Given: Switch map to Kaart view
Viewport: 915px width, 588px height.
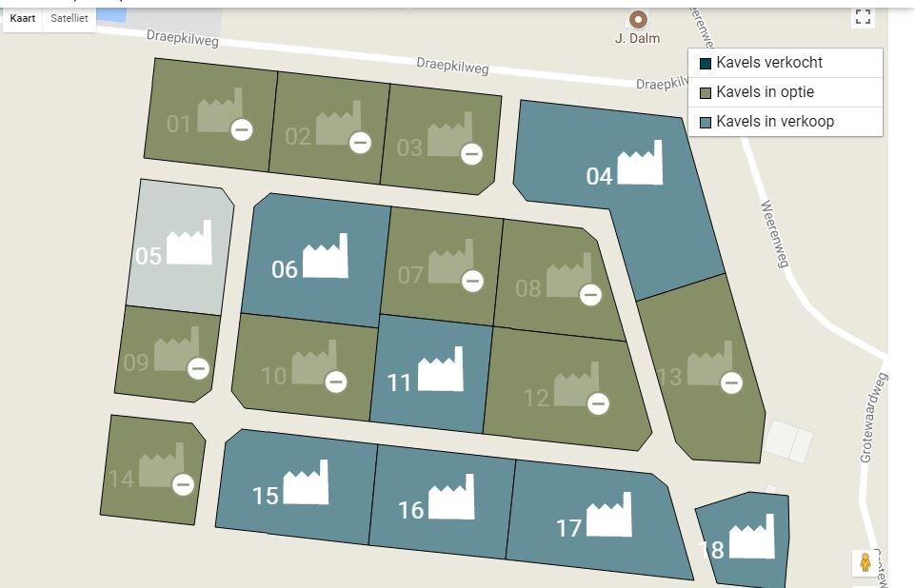Looking at the screenshot, I should tap(23, 18).
